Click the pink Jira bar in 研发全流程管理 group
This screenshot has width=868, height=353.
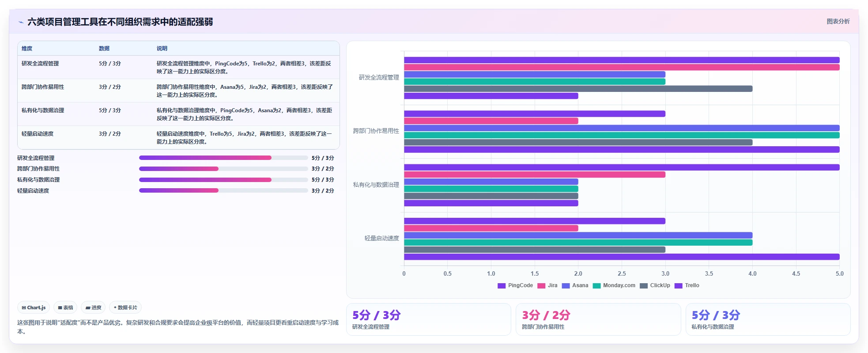(x=622, y=67)
